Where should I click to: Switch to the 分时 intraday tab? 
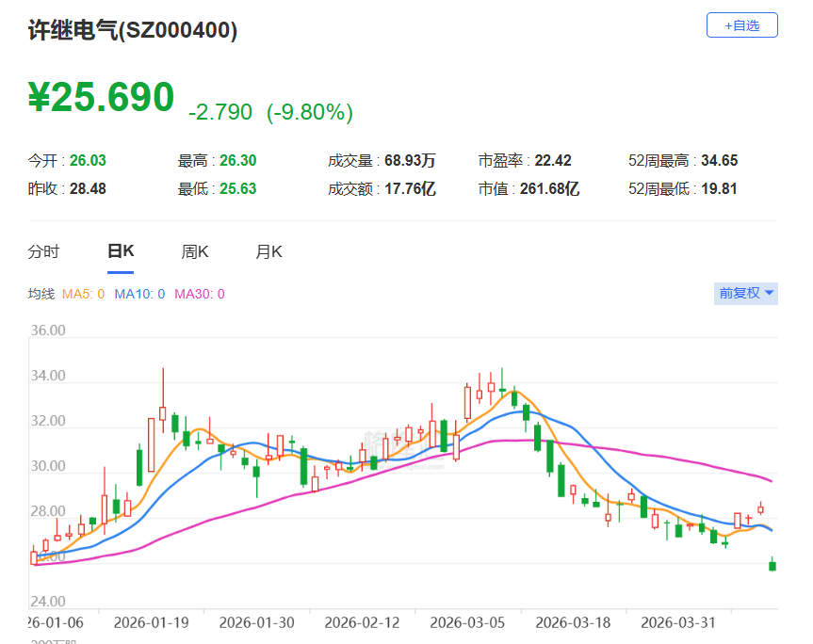click(43, 251)
